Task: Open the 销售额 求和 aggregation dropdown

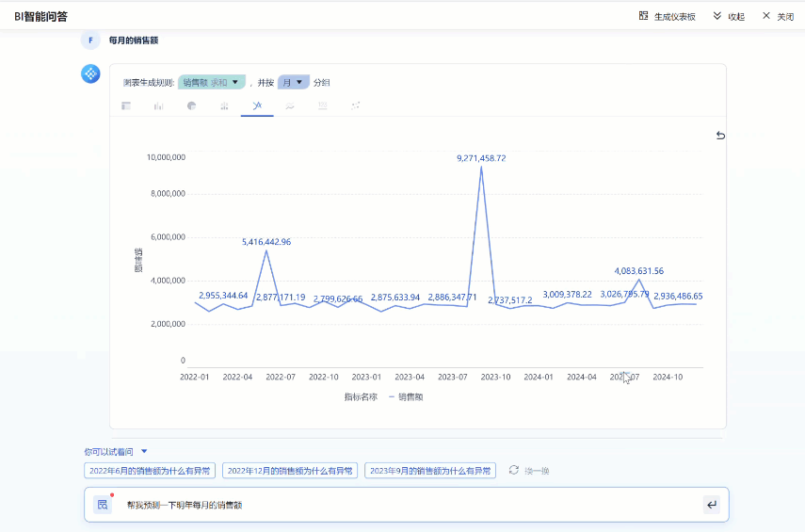Action: coord(211,82)
